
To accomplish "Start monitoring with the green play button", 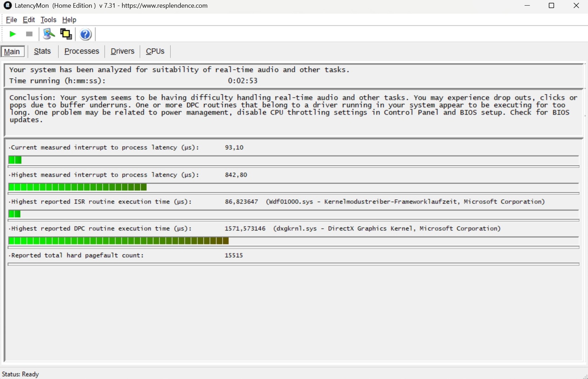I will point(13,34).
